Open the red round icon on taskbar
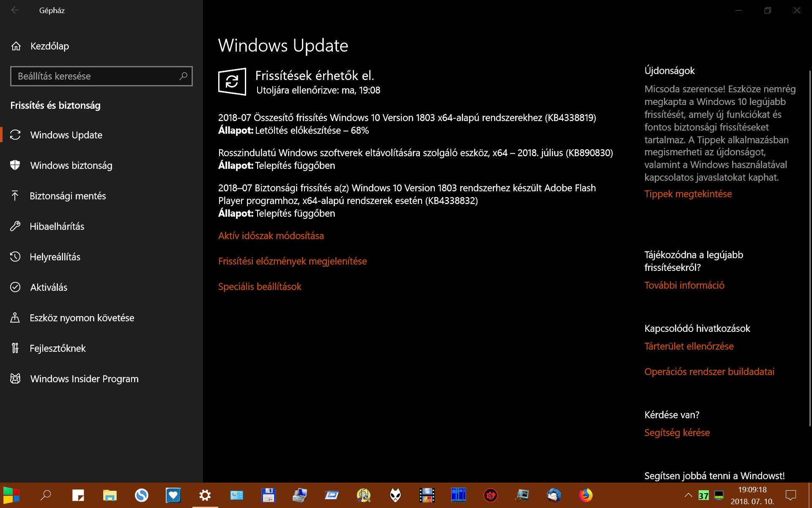This screenshot has width=812, height=508. click(491, 495)
